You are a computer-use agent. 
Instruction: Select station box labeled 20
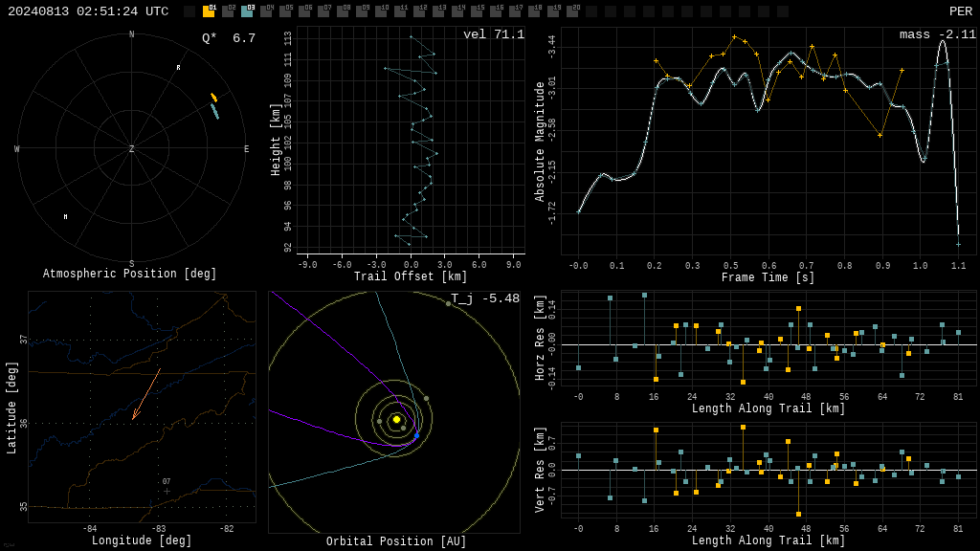[571, 11]
